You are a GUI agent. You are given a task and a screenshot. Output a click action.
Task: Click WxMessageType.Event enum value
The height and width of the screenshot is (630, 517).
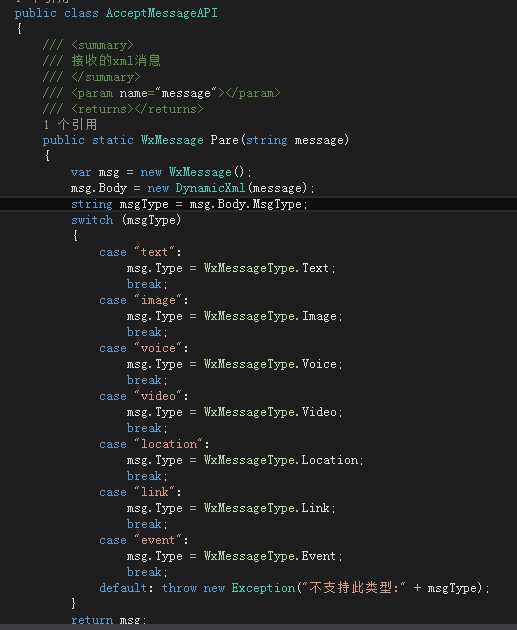(270, 556)
